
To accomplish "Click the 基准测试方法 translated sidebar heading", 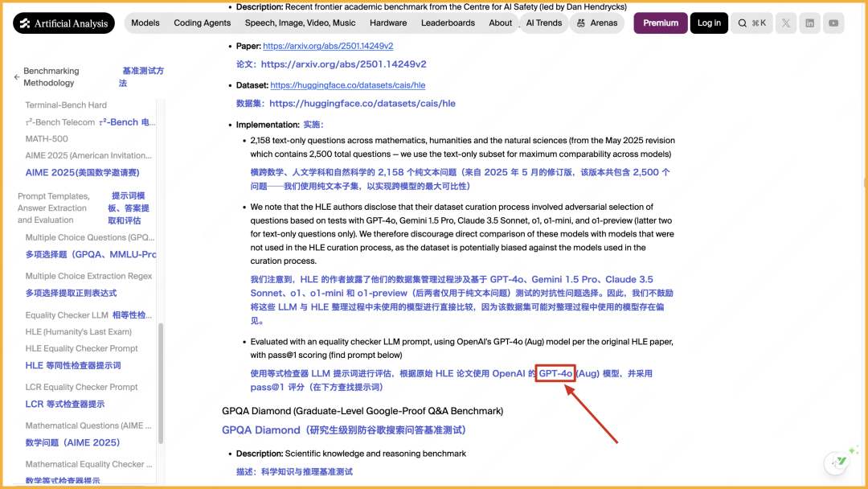I will tap(141, 77).
